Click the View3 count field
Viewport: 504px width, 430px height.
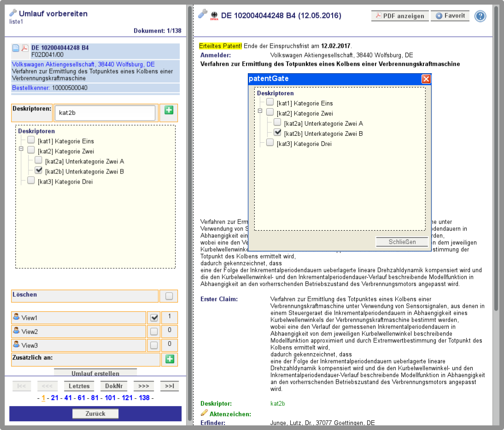click(170, 345)
